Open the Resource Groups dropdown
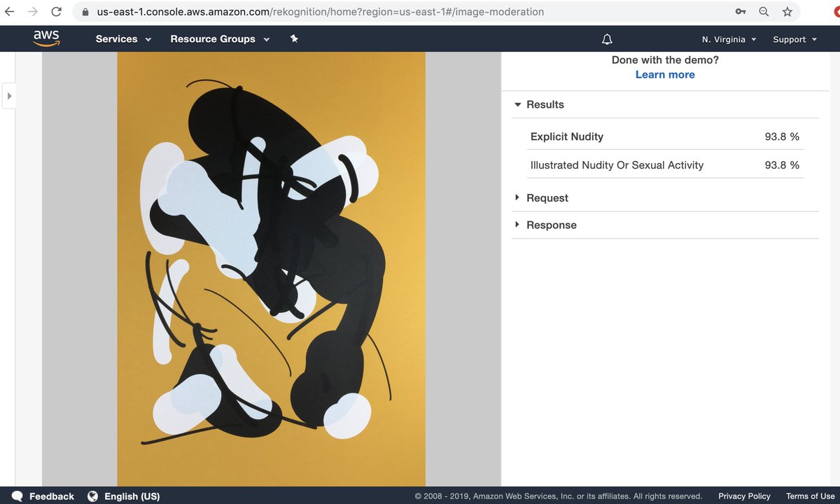Viewport: 840px width, 504px height. 220,39
